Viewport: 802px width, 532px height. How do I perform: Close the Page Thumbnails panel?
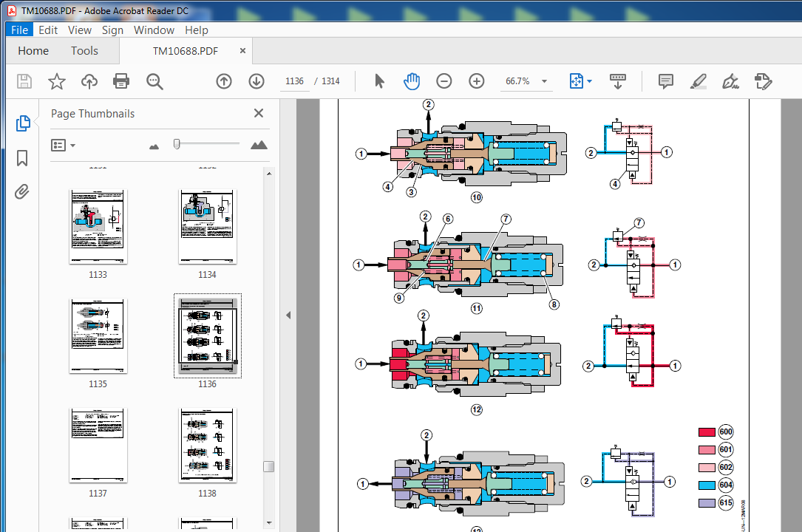(259, 113)
